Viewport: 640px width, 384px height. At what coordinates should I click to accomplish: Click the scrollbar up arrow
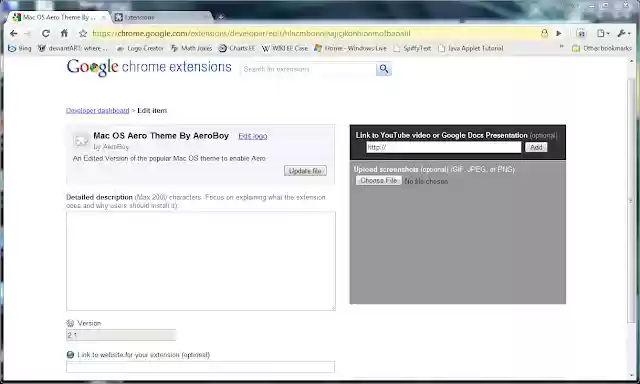[x=631, y=61]
